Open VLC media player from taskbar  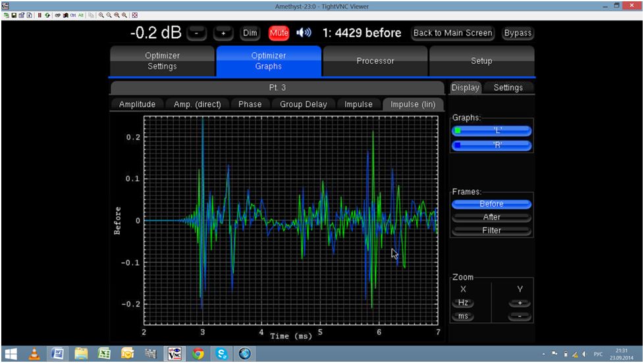pyautogui.click(x=34, y=354)
